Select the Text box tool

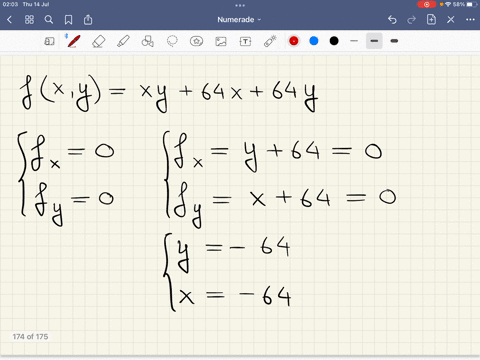(245, 41)
